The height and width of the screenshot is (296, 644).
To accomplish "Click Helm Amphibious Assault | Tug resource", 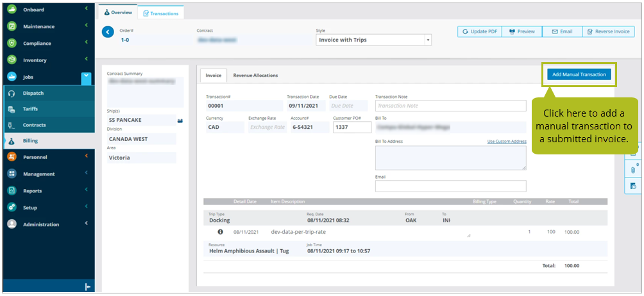I will pos(249,251).
